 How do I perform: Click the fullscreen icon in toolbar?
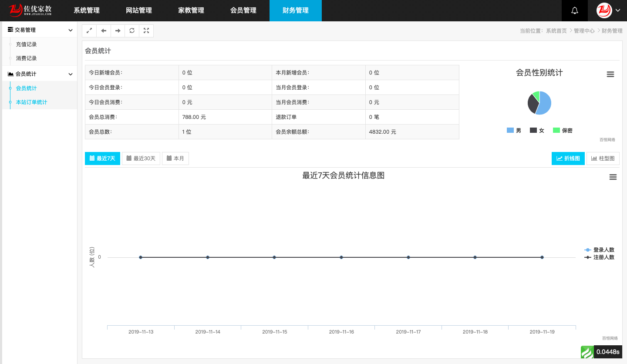146,31
